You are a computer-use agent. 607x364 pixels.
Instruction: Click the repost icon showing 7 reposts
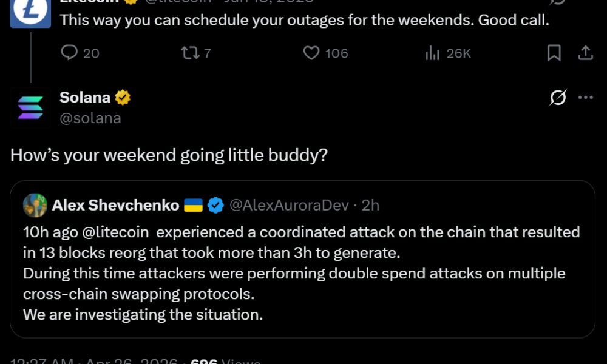tap(190, 53)
